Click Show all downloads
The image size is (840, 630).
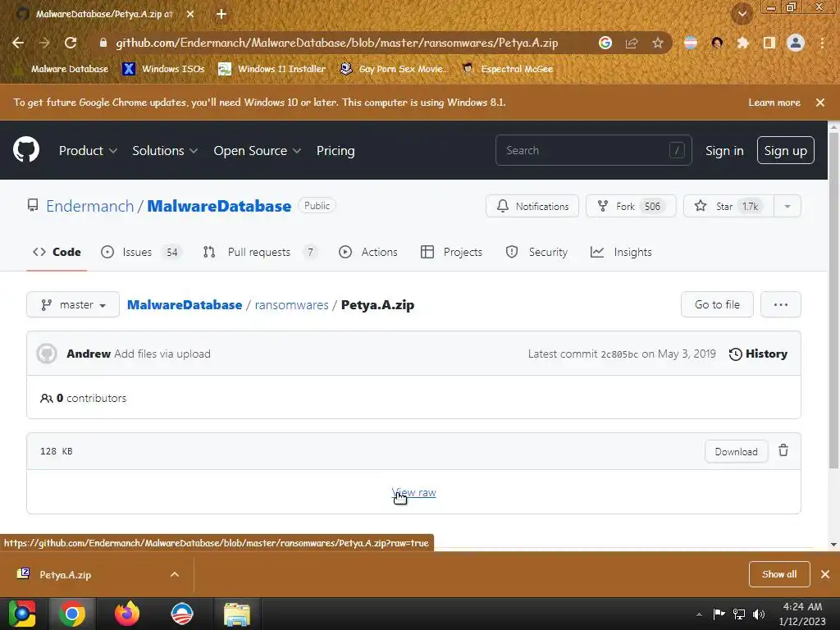tap(779, 574)
